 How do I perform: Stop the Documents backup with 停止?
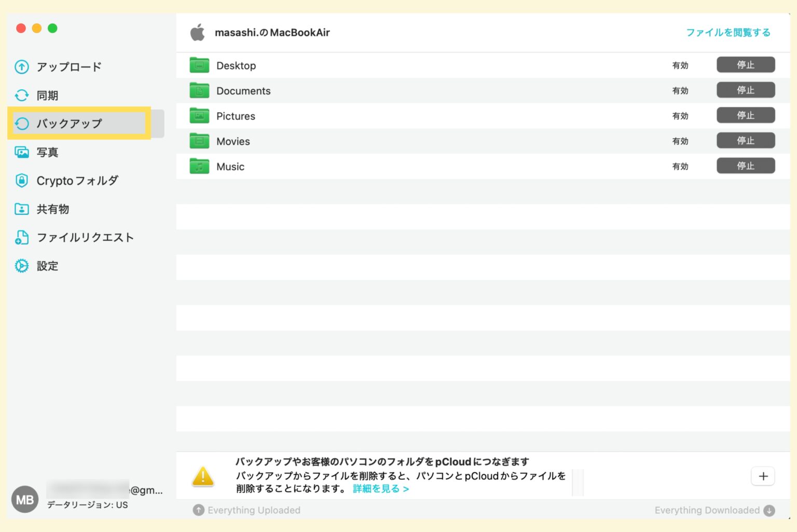[x=746, y=90]
